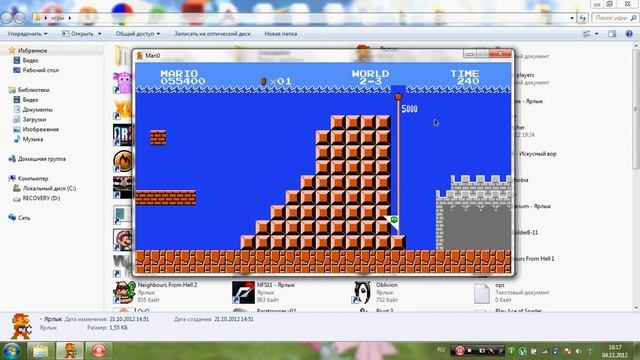The image size is (640, 360).
Task: Click the Mari0 window title icon
Action: coord(140,56)
